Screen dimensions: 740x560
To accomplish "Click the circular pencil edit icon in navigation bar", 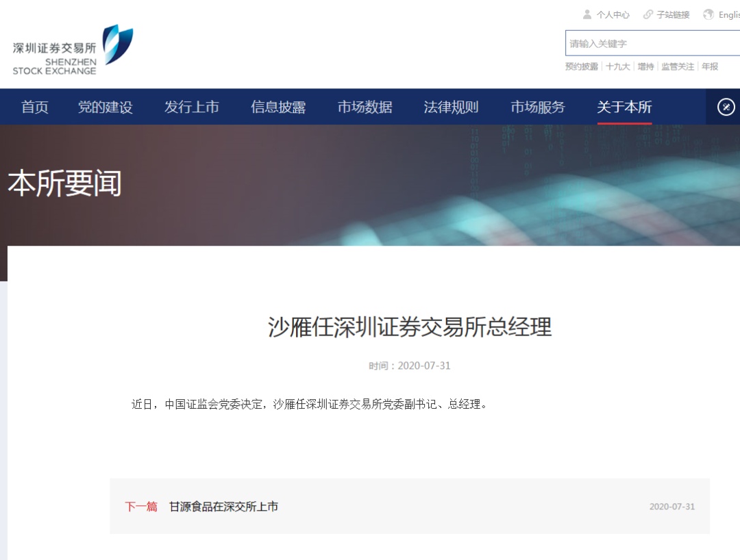I will (x=727, y=107).
